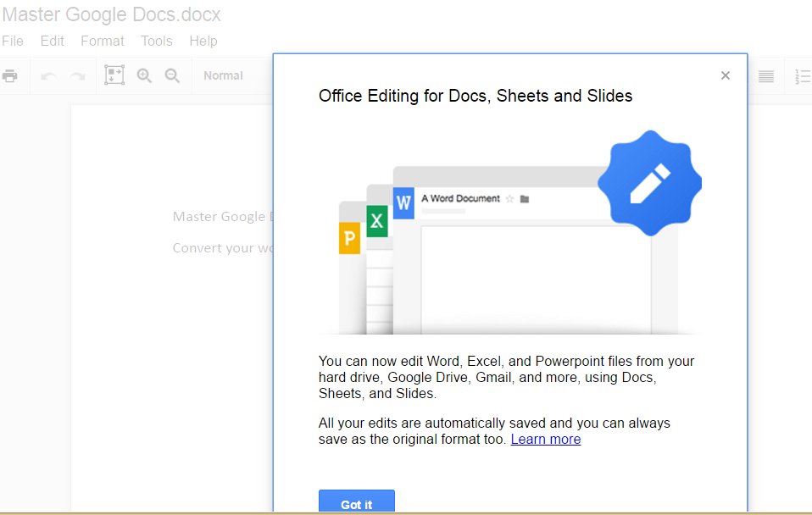This screenshot has height=515, width=812.
Task: Click the Numbered list icon
Action: point(803,76)
